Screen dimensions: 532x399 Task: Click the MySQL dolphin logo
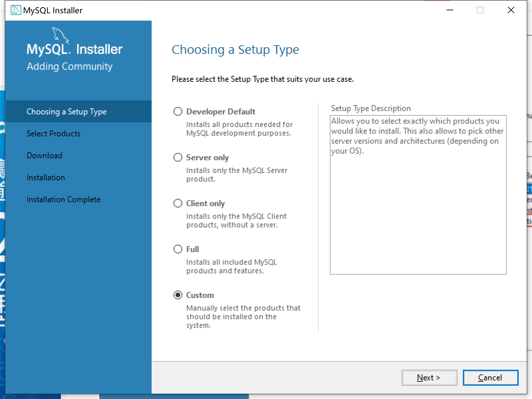[x=61, y=35]
